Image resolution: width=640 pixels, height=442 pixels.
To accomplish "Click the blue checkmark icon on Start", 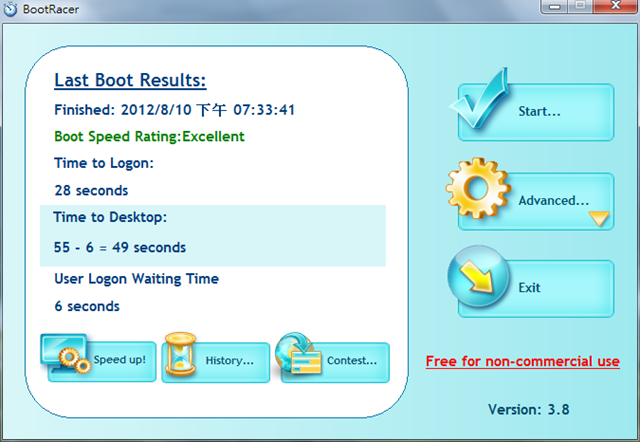I will coord(479,99).
